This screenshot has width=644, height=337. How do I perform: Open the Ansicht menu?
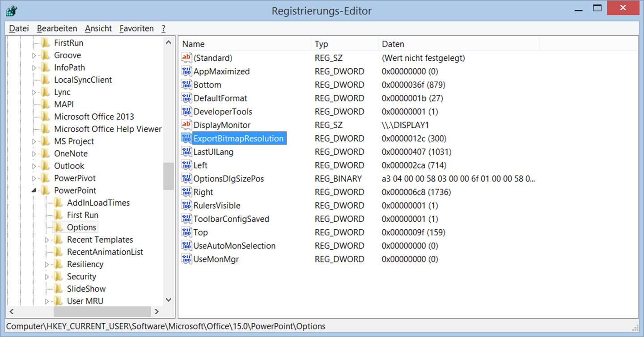click(98, 28)
